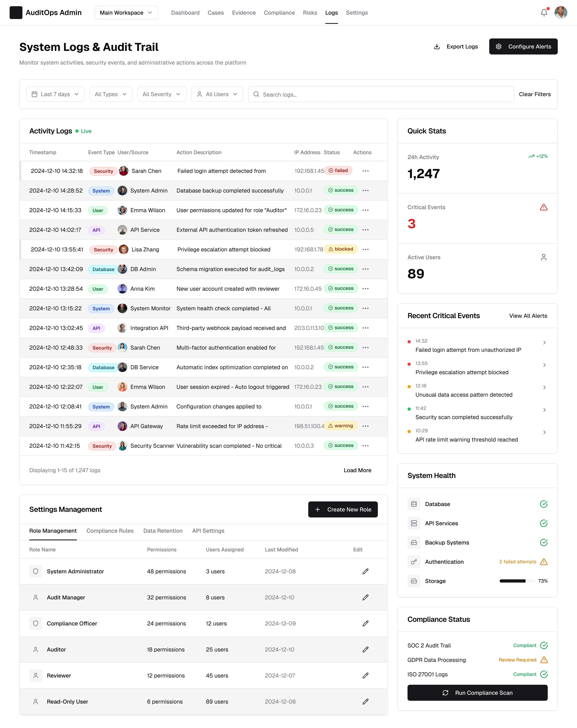577x728 pixels.
Task: Open the Main Workspace selector
Action: click(x=126, y=12)
